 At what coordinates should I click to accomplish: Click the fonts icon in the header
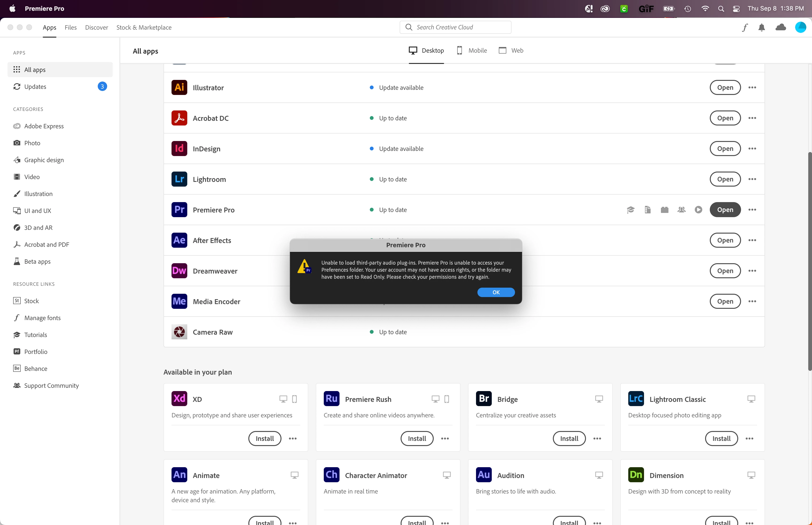(x=745, y=27)
